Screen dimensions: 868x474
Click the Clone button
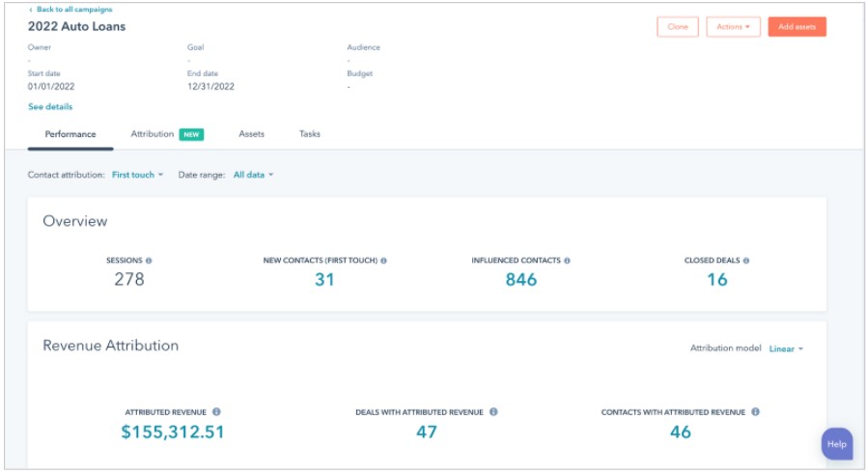(x=678, y=27)
